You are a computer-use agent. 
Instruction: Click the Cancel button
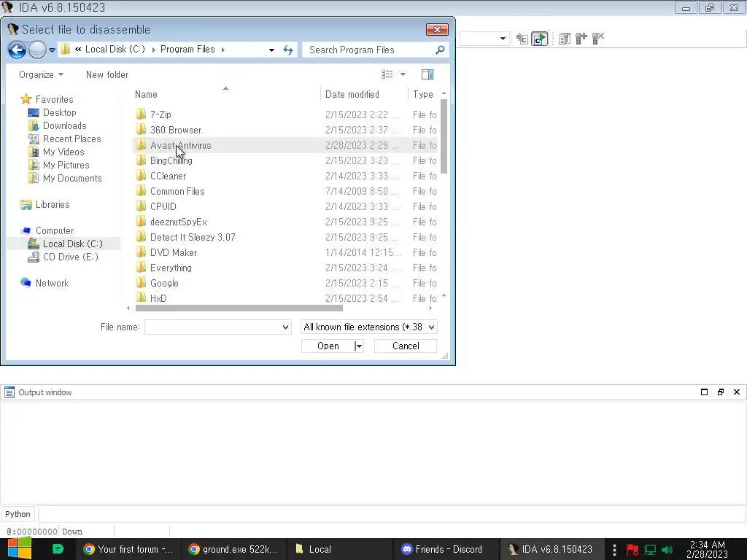(x=406, y=346)
